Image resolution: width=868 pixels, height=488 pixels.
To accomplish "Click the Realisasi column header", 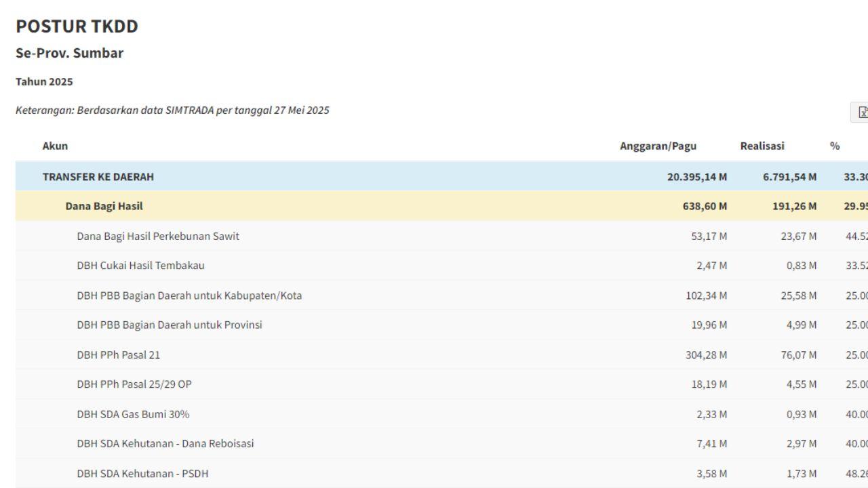I will tap(762, 146).
